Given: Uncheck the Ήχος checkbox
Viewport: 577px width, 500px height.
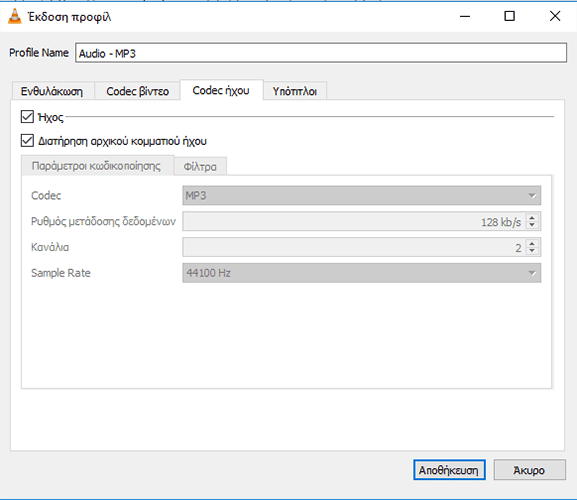Looking at the screenshot, I should coord(27,117).
